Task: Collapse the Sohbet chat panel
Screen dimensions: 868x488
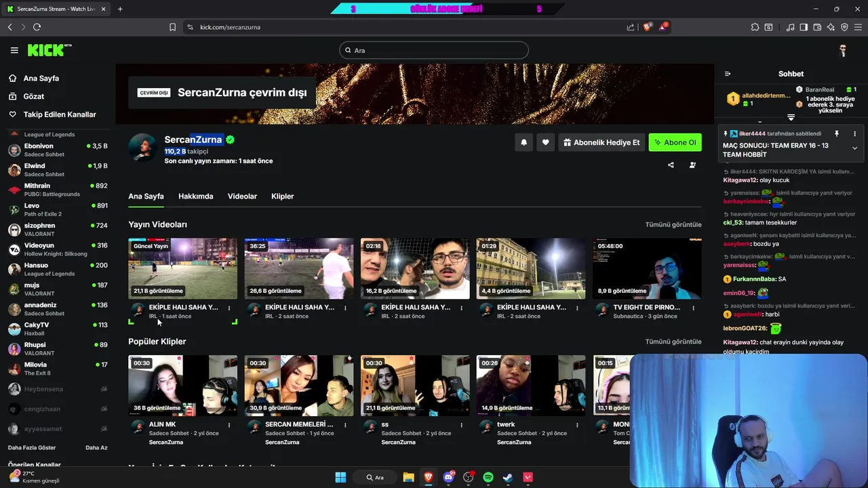Action: click(x=728, y=74)
